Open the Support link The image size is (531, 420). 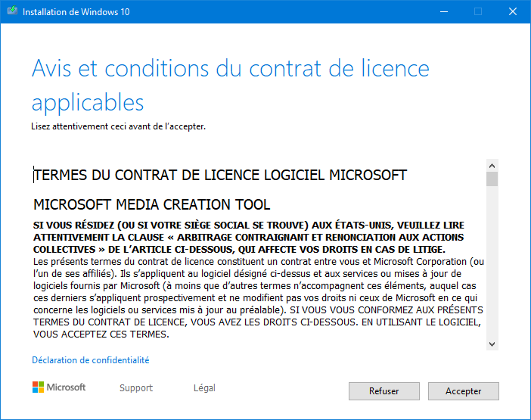pyautogui.click(x=136, y=387)
